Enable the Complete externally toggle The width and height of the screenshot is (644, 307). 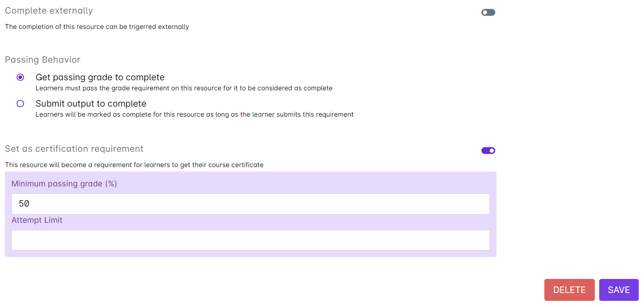pos(488,12)
